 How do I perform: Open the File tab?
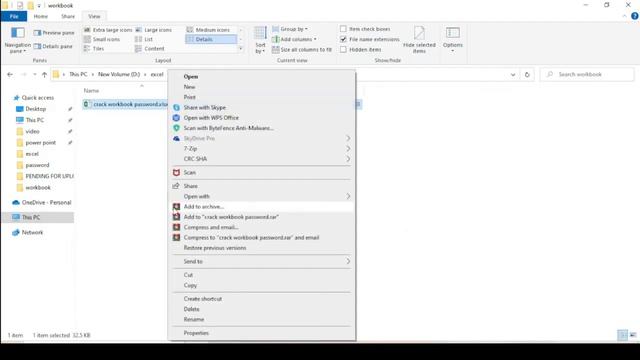coord(14,16)
